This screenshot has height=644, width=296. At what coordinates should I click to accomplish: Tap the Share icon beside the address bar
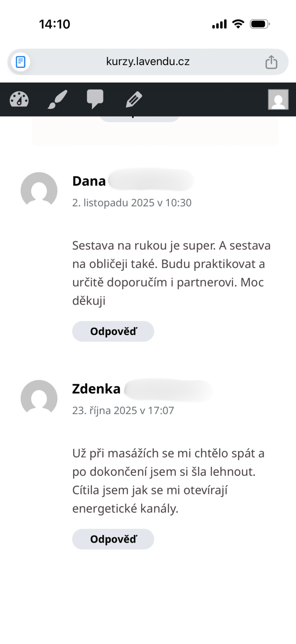coord(271,61)
